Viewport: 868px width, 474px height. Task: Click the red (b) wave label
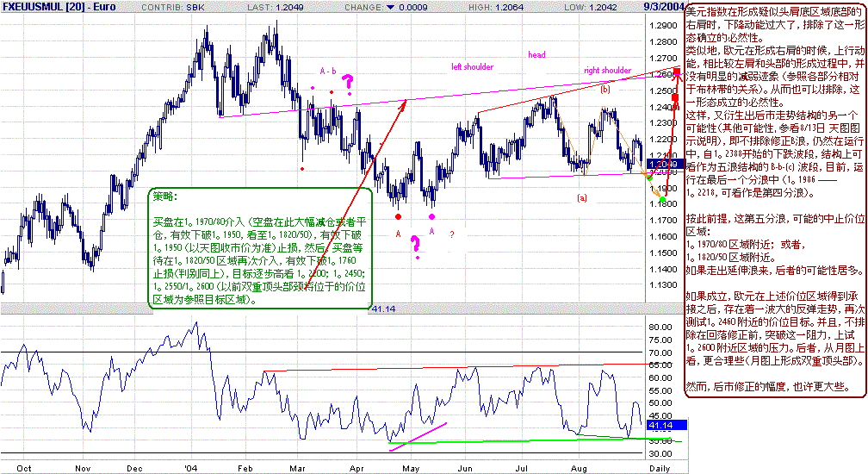click(605, 89)
